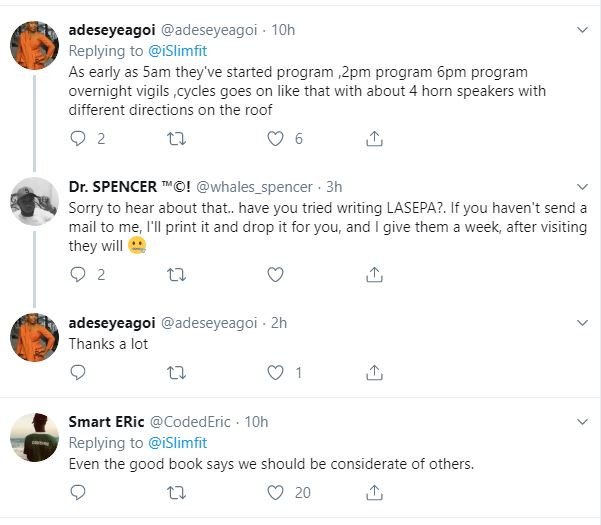Open Dr. SPENCER's profile picture
Screen dimensions: 601x525
click(35, 201)
